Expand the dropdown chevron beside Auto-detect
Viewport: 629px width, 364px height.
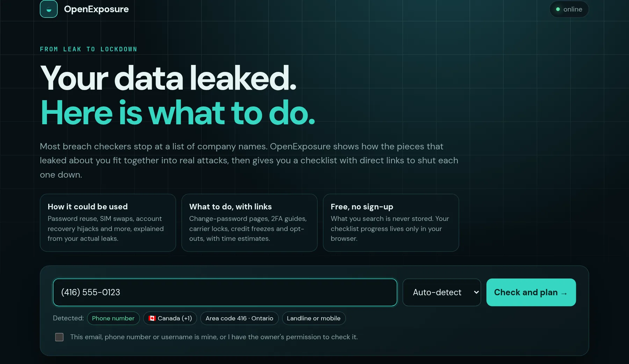tap(476, 292)
